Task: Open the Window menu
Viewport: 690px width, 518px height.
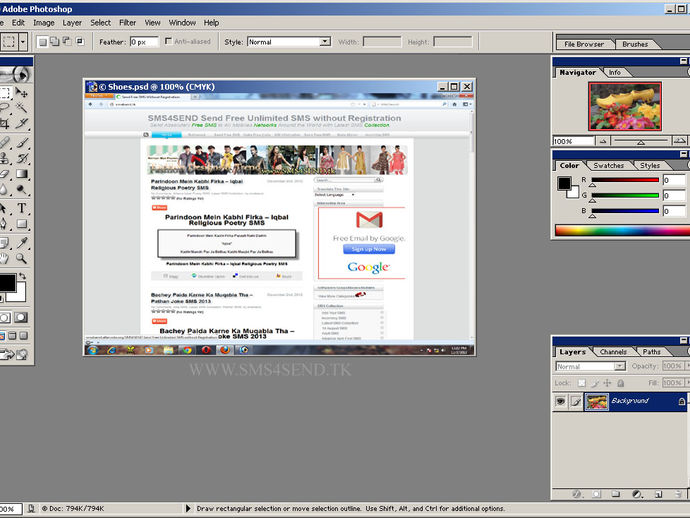Action: coord(182,22)
